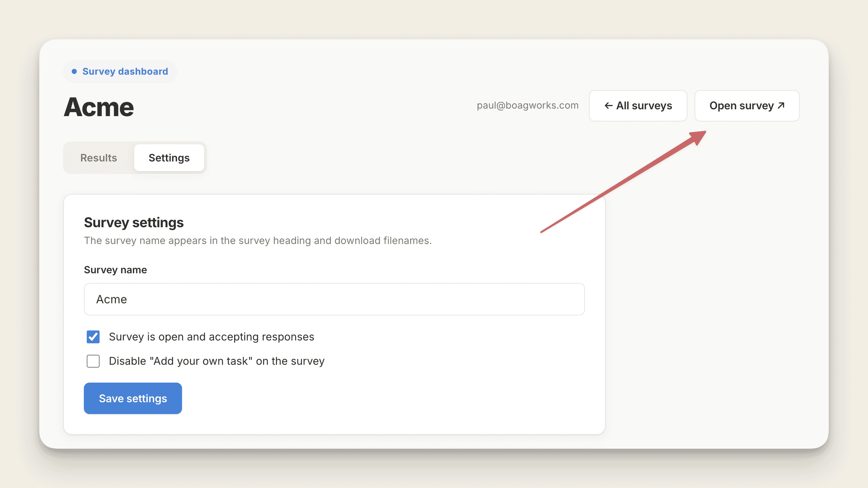This screenshot has height=488, width=868.
Task: Save the survey settings
Action: point(133,398)
